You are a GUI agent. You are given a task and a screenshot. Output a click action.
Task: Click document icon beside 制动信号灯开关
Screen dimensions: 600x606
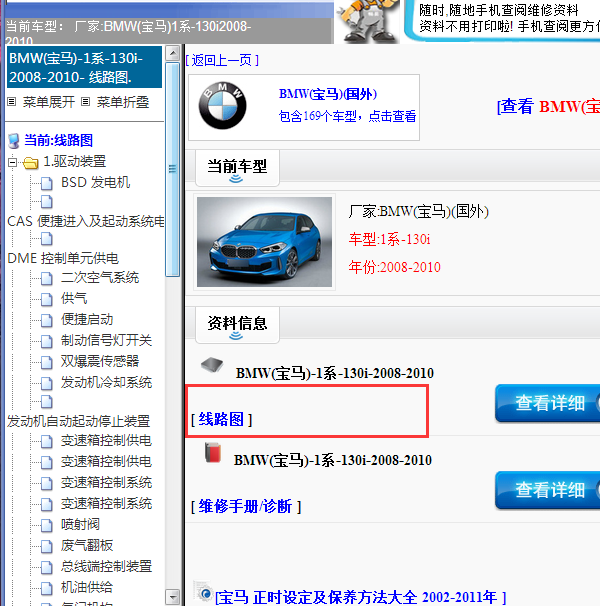click(47, 341)
